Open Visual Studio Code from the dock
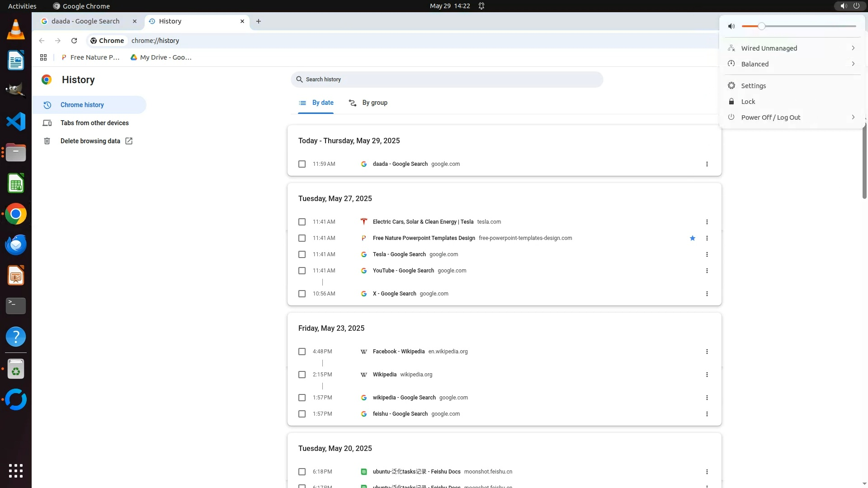 pyautogui.click(x=16, y=122)
